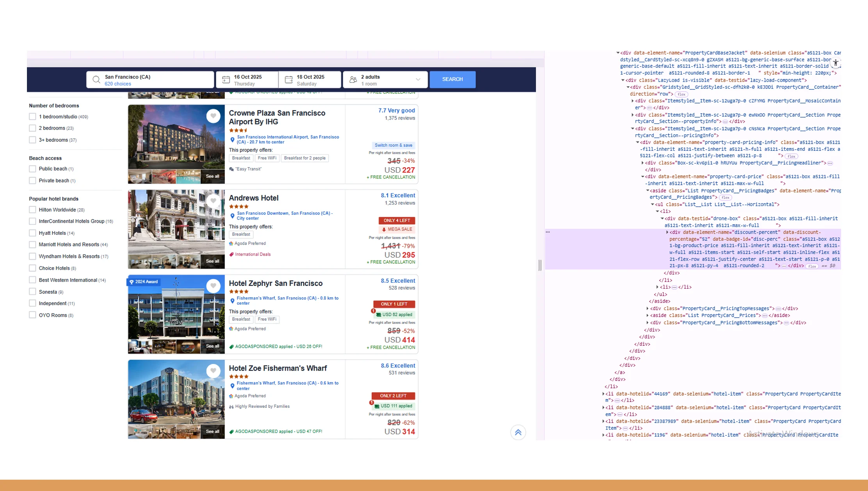Click See all on Andrews Hotel photos
The image size is (868, 491).
212,261
